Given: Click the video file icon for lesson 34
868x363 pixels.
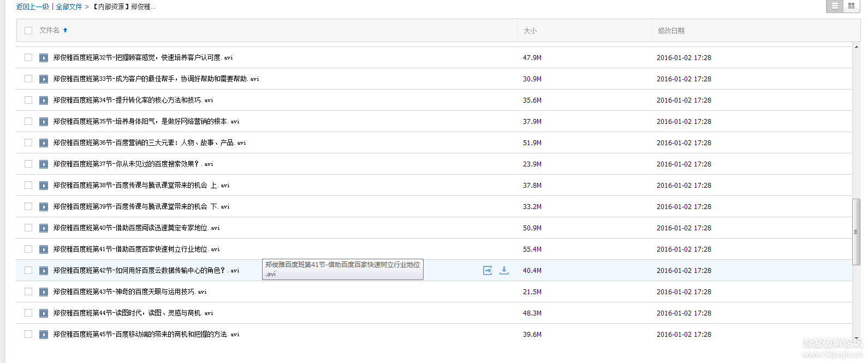Looking at the screenshot, I should tap(44, 100).
